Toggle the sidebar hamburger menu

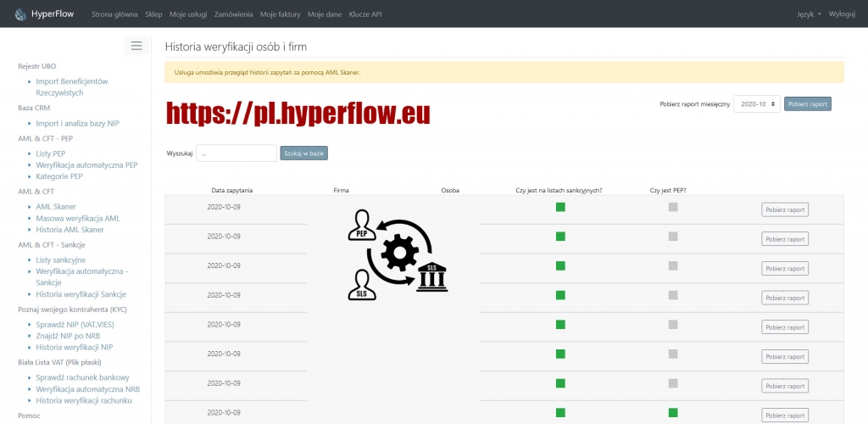pyautogui.click(x=136, y=46)
